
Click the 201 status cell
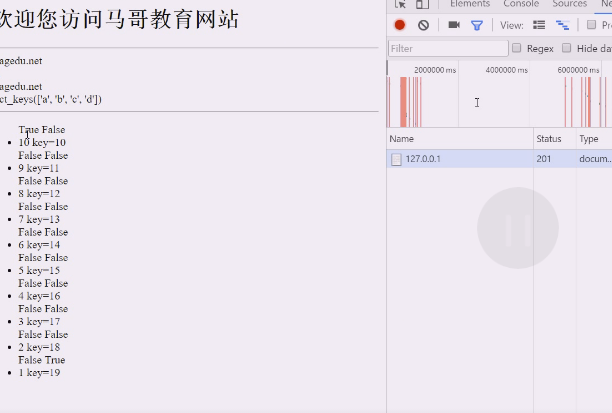pos(544,159)
